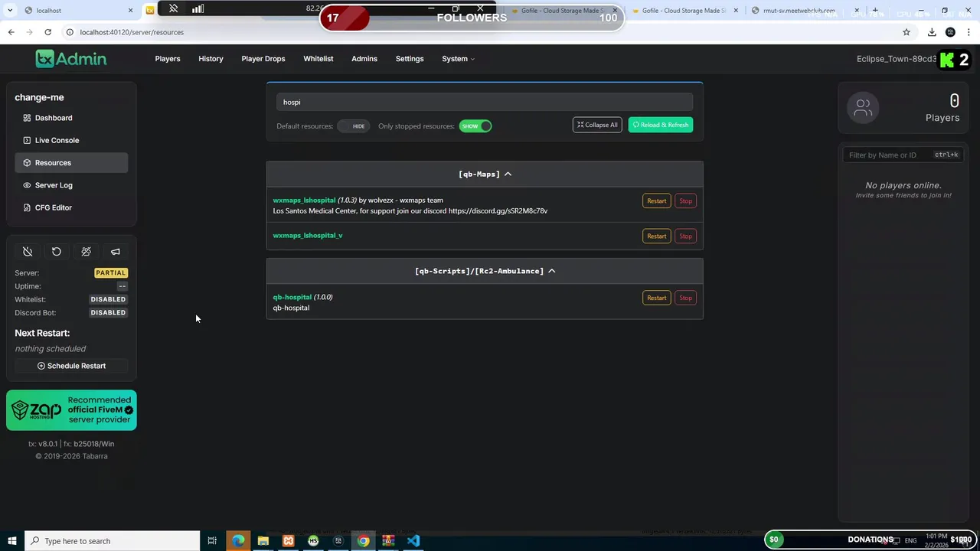This screenshot has width=980, height=551.
Task: Collapse the [qb-Maps] resource group
Action: [485, 174]
